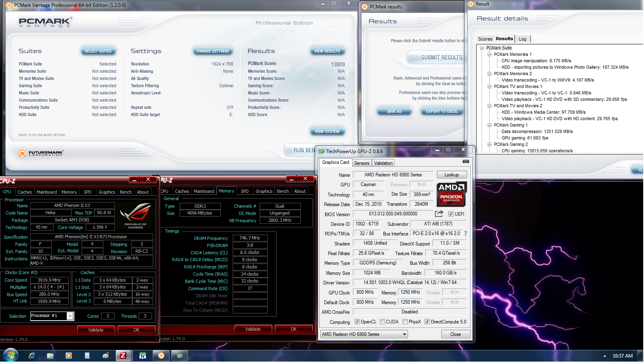Click the BIOS export share icon in GPU-Z
The width and height of the screenshot is (644, 364).
click(x=439, y=214)
